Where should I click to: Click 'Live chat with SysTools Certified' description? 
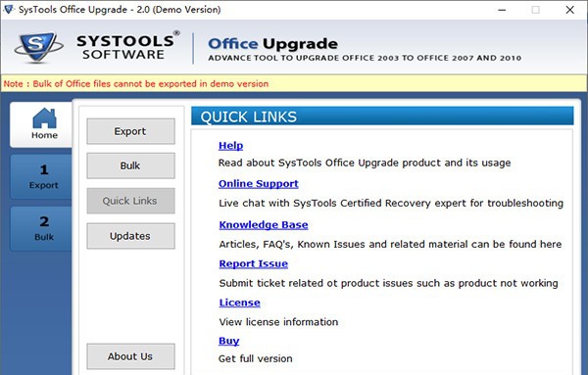click(x=391, y=203)
